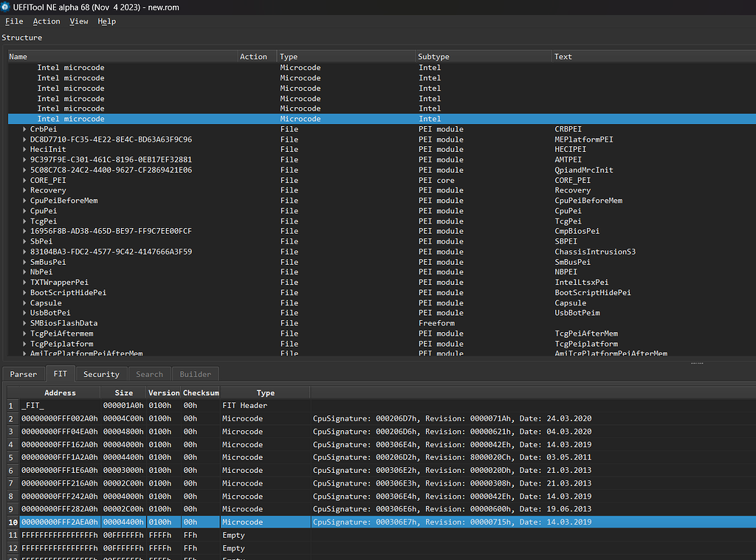
Task: Open the Action menu
Action: 46,21
